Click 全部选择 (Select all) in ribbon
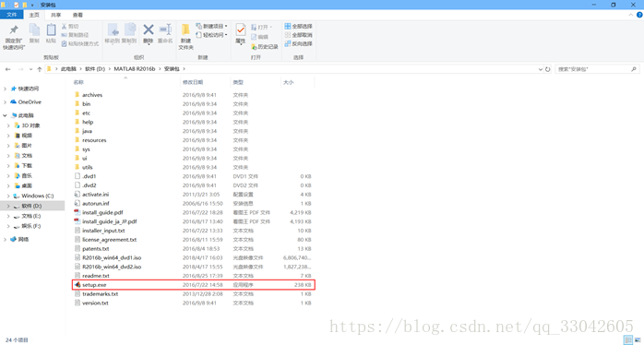 pyautogui.click(x=299, y=26)
